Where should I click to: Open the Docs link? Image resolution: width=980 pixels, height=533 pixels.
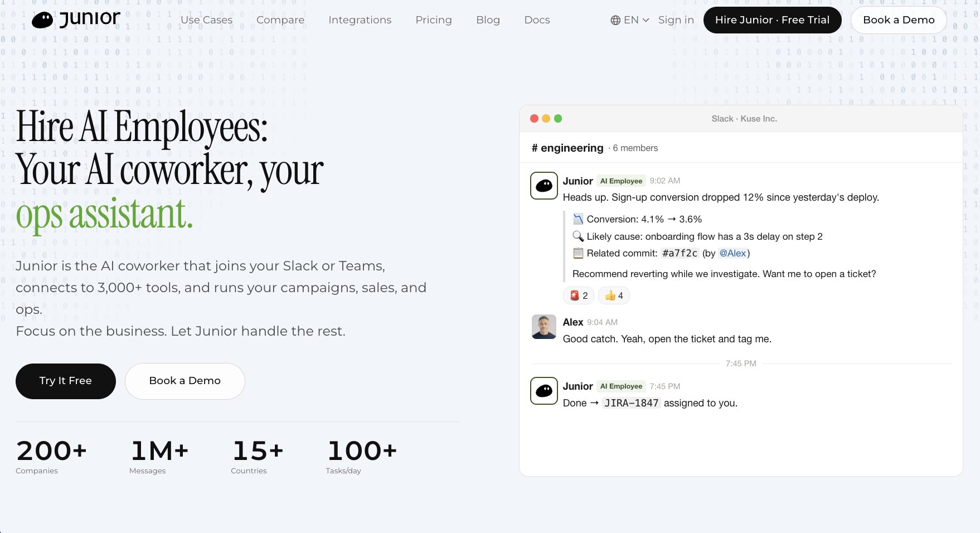tap(537, 20)
